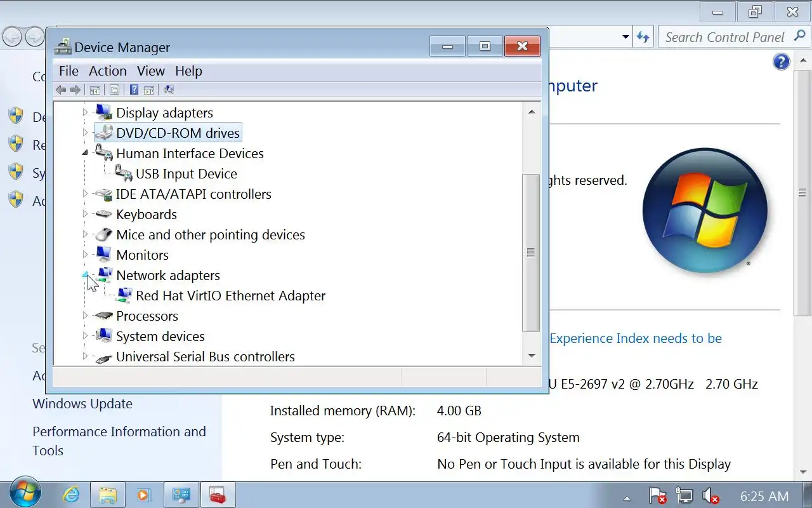
Task: Click the red toolbox Device Manager taskbar button
Action: tap(218, 495)
